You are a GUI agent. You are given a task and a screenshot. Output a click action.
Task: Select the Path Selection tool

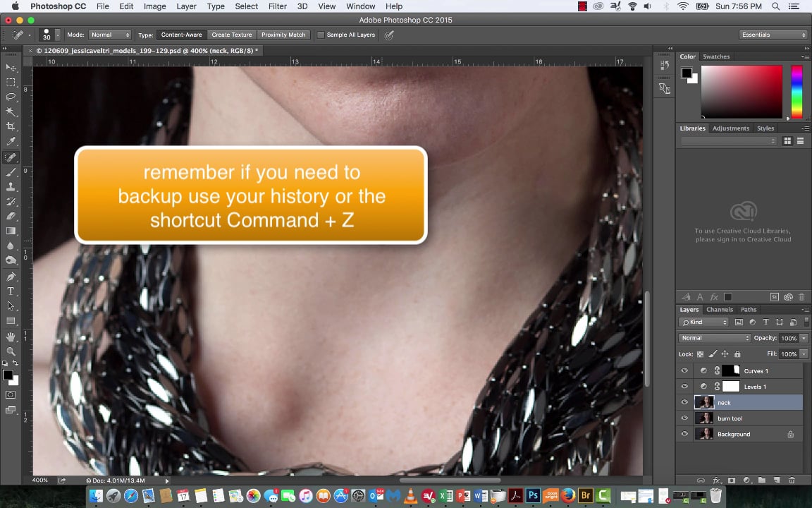(11, 306)
